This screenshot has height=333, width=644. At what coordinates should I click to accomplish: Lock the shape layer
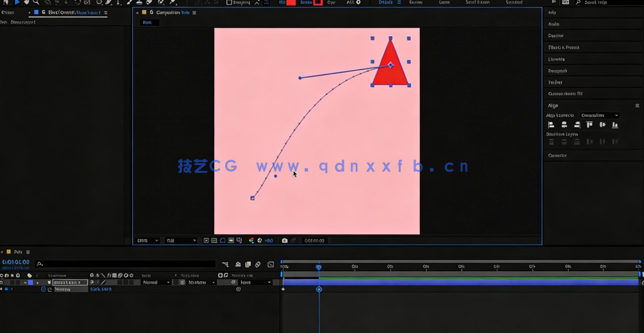click(x=17, y=282)
